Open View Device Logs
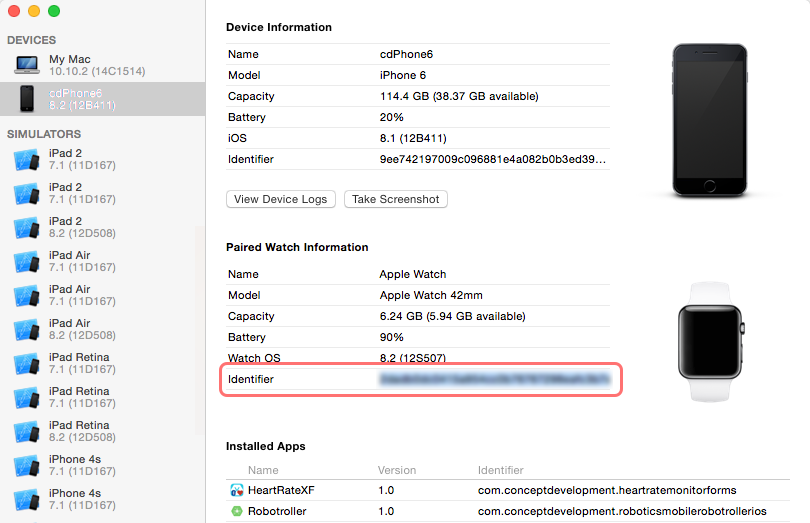 pyautogui.click(x=281, y=199)
